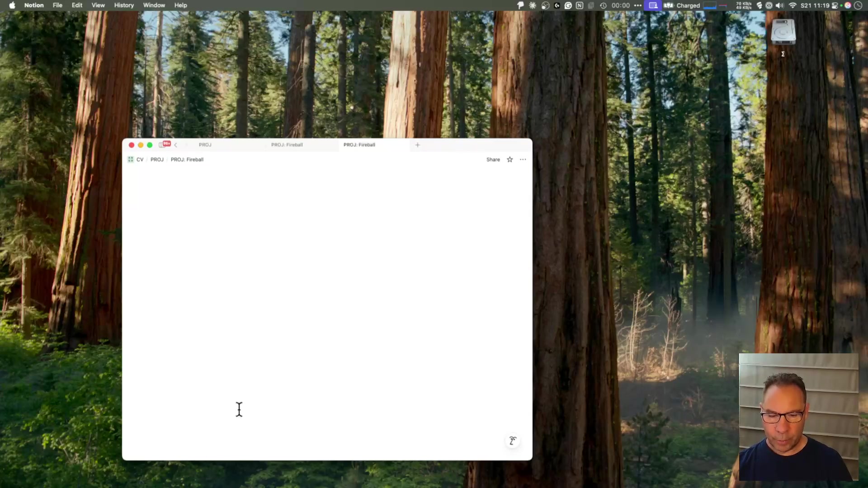Click the Notion icon in the menu bar tray

coord(580,5)
